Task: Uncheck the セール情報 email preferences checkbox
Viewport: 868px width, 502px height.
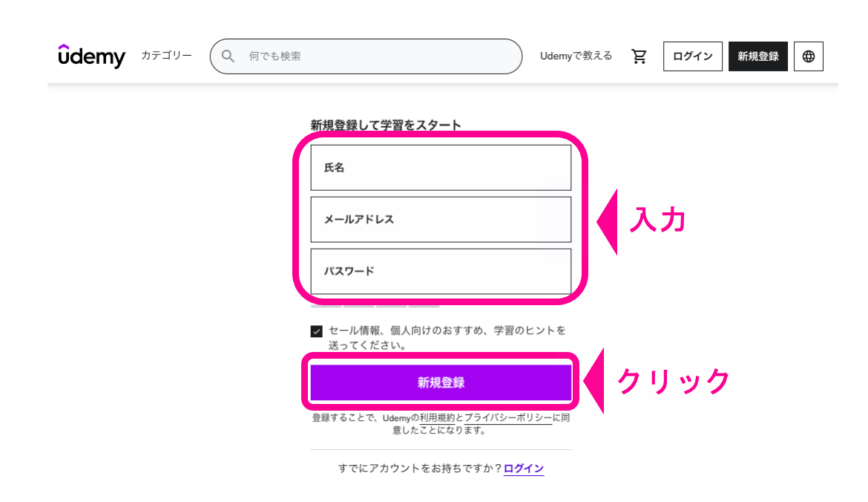Action: pyautogui.click(x=316, y=330)
